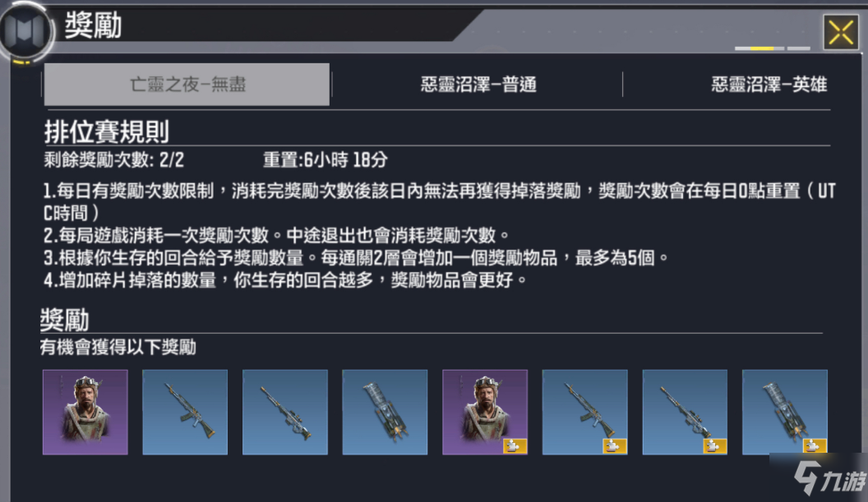Open the 惡靈沼澤-英雄 tab
This screenshot has height=502, width=868.
769,85
